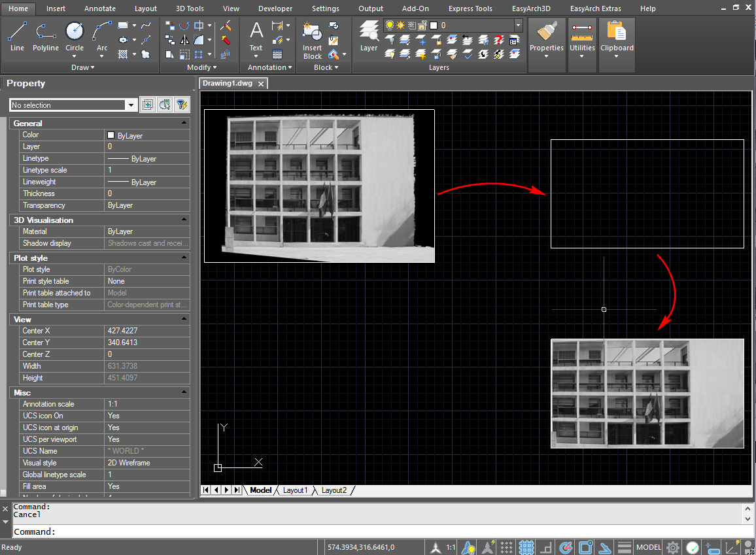Screen dimensions: 756x555
Task: Enable snap mode in the status bar
Action: [x=506, y=547]
